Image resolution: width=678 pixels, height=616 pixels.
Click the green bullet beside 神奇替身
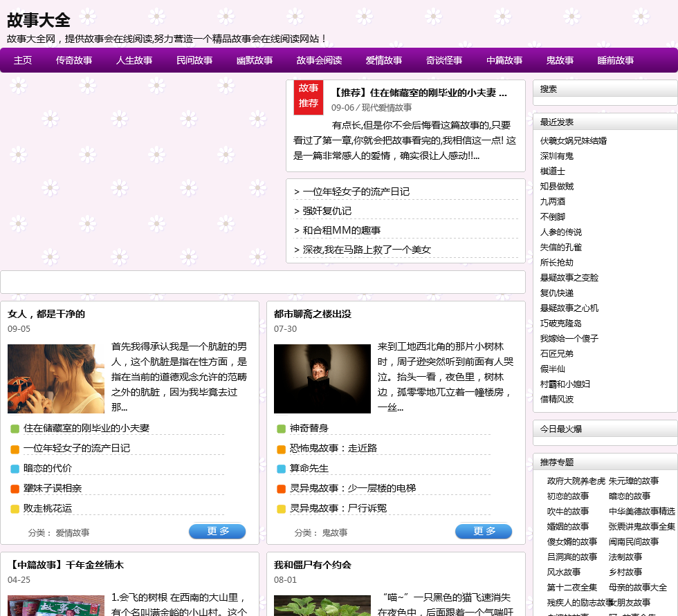pos(281,429)
